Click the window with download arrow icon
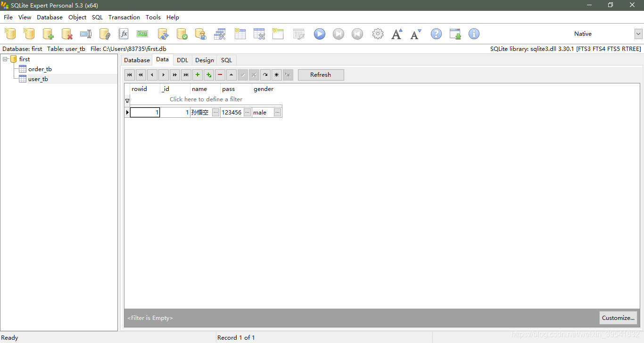The height and width of the screenshot is (343, 644). (x=455, y=34)
